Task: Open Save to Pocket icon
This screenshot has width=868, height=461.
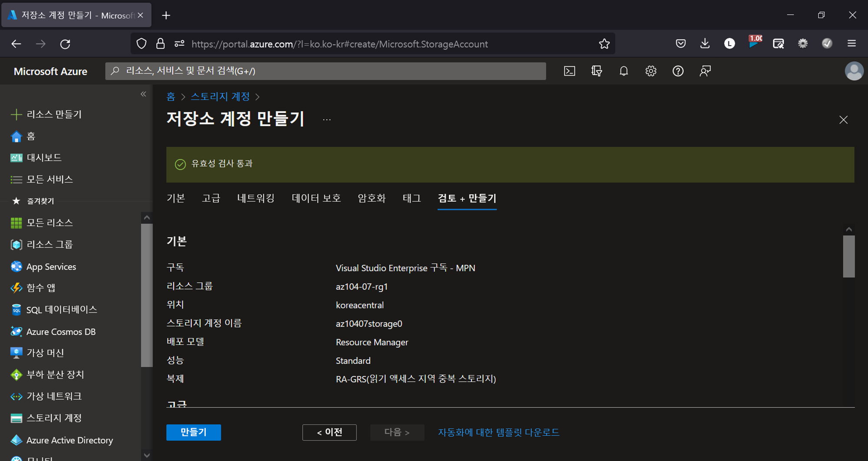Action: [681, 43]
